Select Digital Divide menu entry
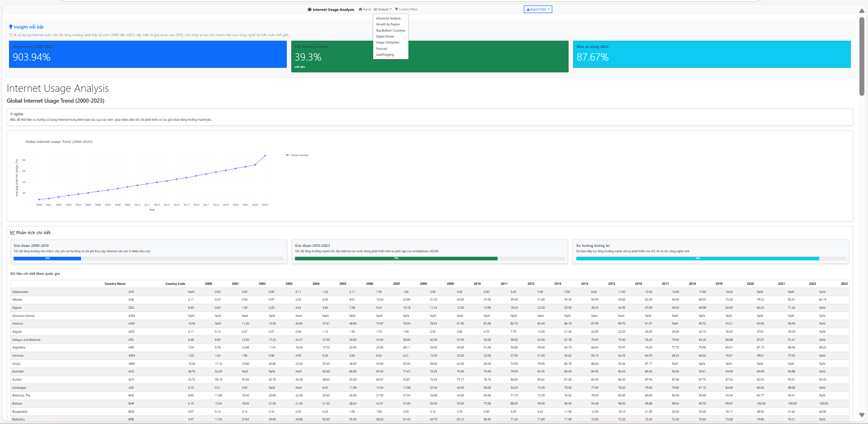This screenshot has width=868, height=424. [384, 37]
